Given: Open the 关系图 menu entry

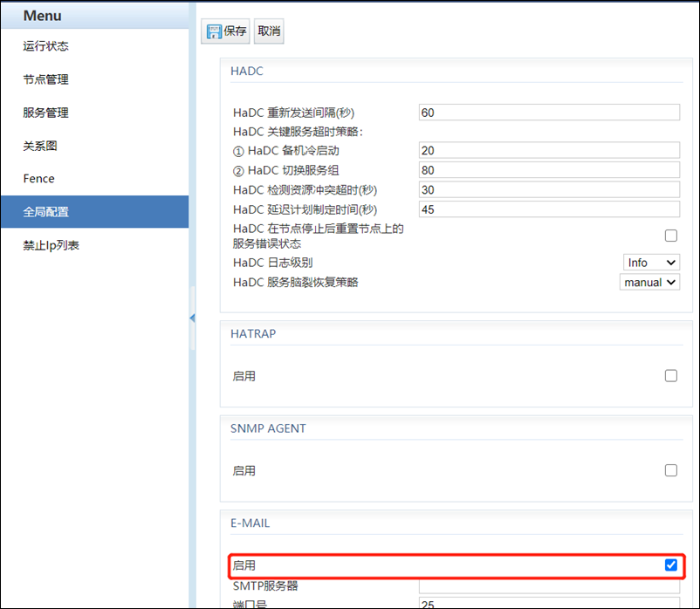Looking at the screenshot, I should [x=40, y=146].
